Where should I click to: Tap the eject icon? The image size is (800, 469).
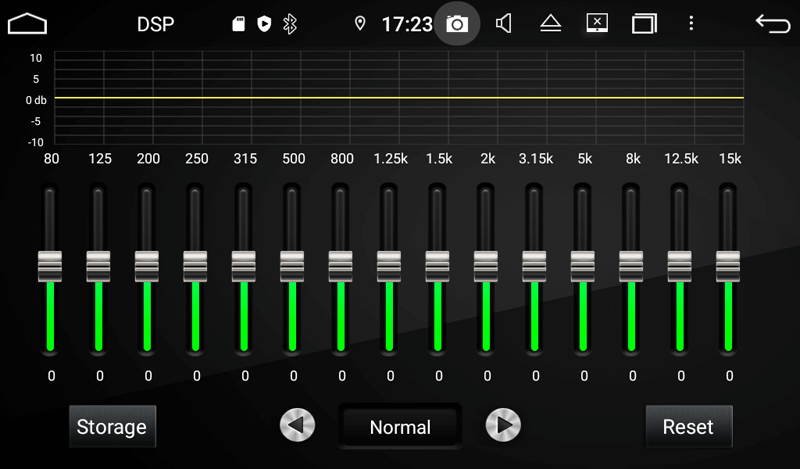tap(551, 23)
